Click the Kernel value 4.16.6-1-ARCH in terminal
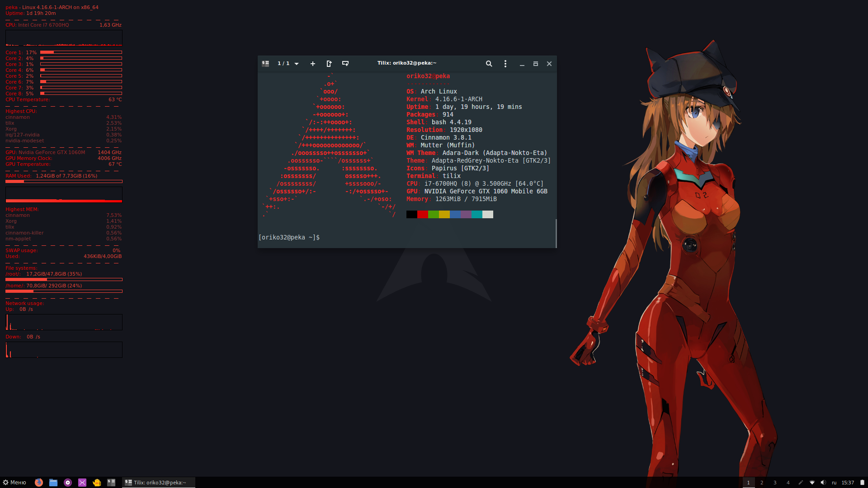 (x=459, y=99)
